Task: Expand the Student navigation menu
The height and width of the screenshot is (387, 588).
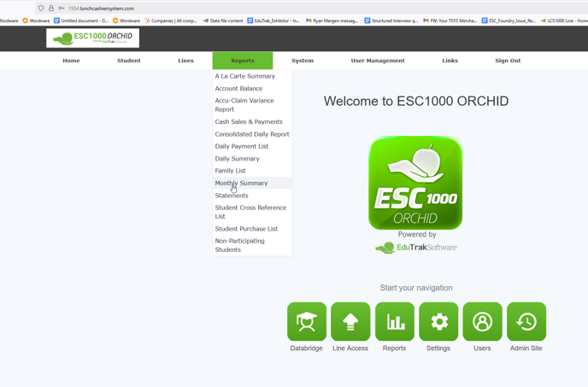Action: [129, 61]
